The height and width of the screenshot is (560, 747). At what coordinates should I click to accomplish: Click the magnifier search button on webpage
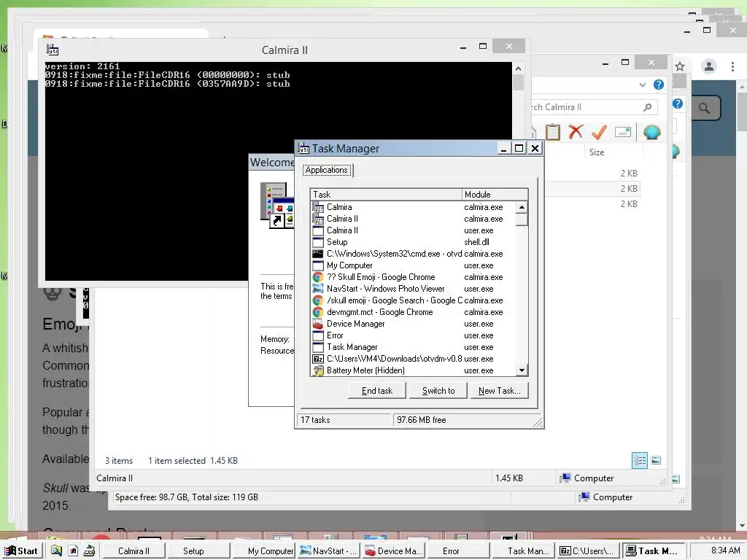[x=705, y=108]
